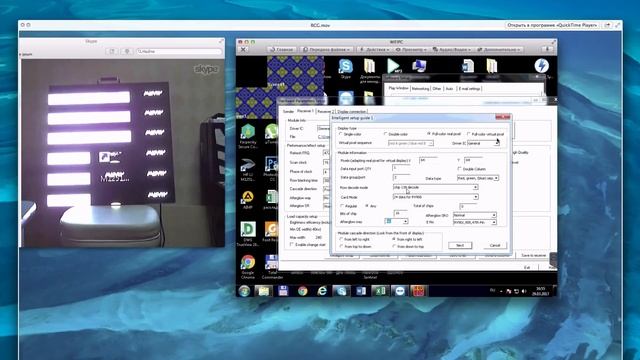The width and height of the screenshot is (640, 360).
Task: Open the Передача файлов toolbar button
Action: (x=327, y=49)
